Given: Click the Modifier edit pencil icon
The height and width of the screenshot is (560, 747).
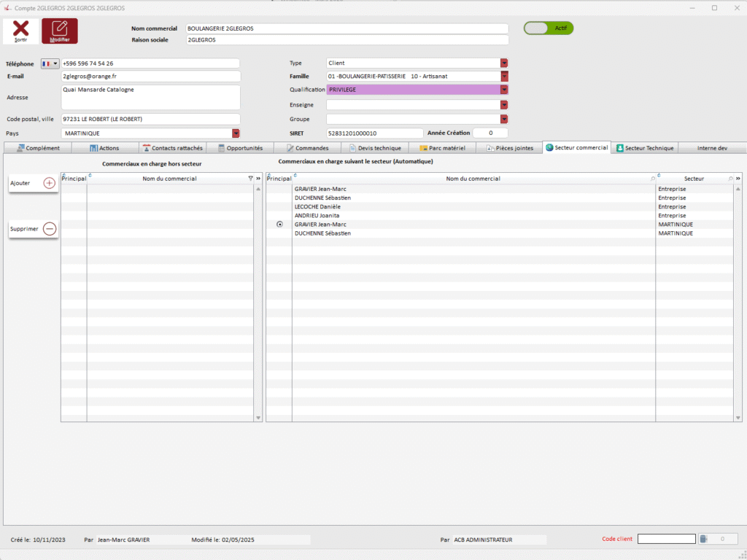Looking at the screenshot, I should 60,28.
